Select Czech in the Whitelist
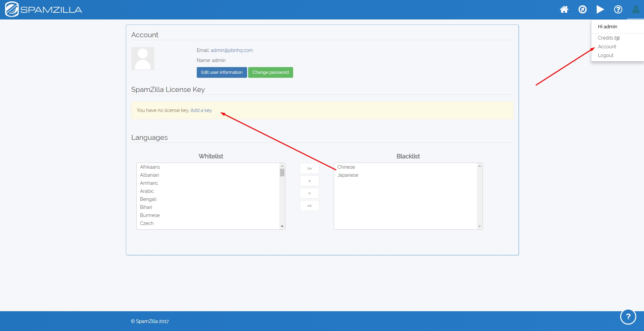 (208, 223)
